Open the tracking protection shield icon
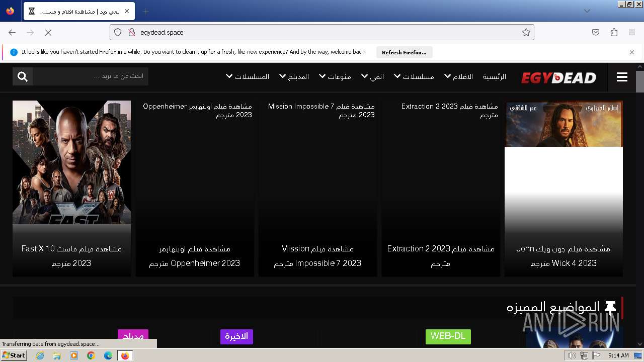Screen dimensions: 644x362 click(118, 32)
